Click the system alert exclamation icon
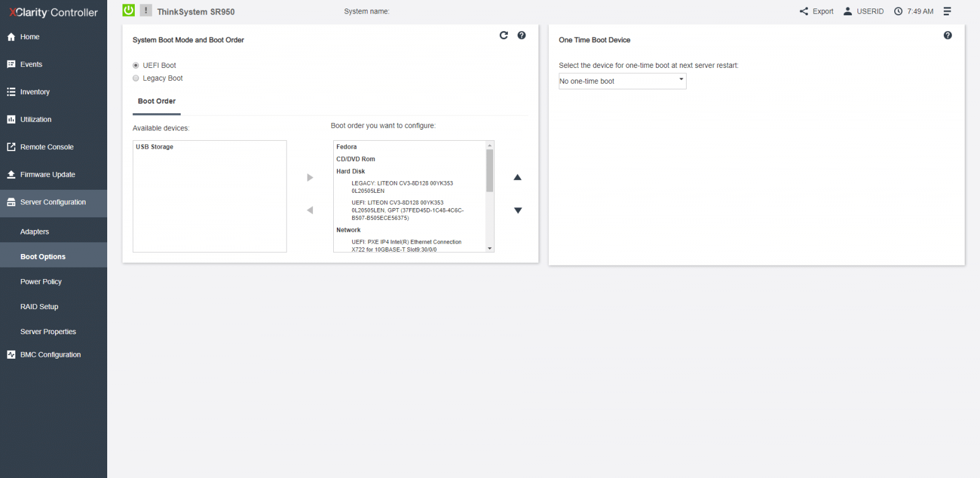 [146, 10]
